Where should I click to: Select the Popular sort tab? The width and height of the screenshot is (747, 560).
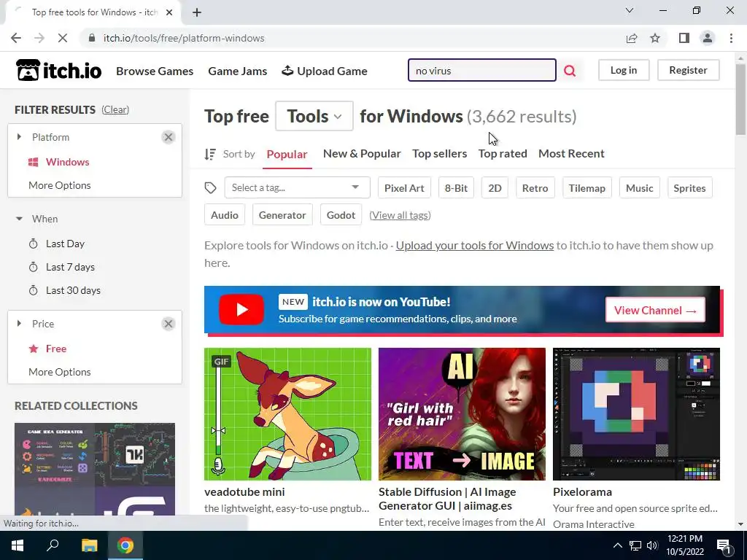[287, 155]
